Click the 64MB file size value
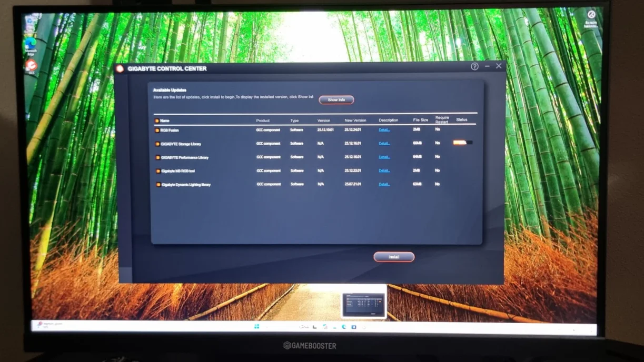 click(418, 157)
